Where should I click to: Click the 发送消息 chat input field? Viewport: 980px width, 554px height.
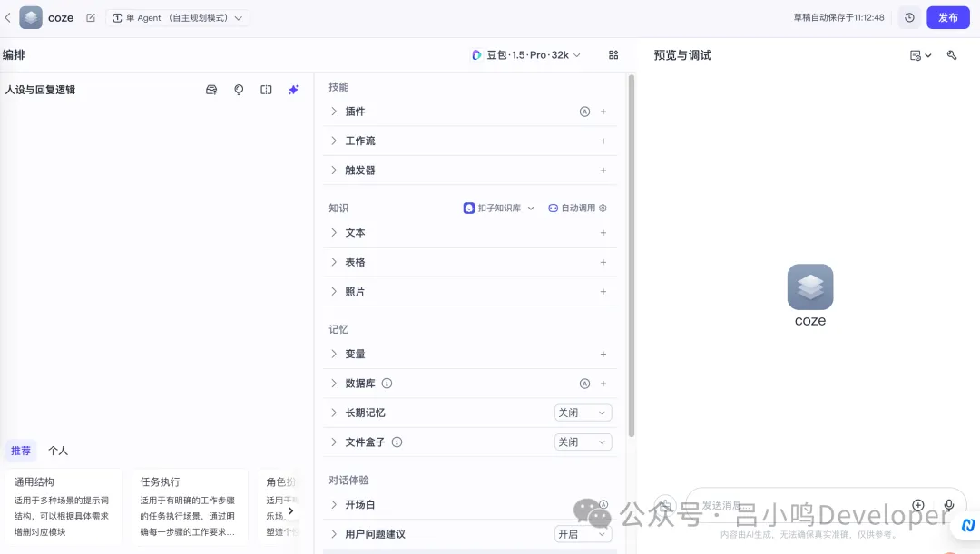[825, 505]
